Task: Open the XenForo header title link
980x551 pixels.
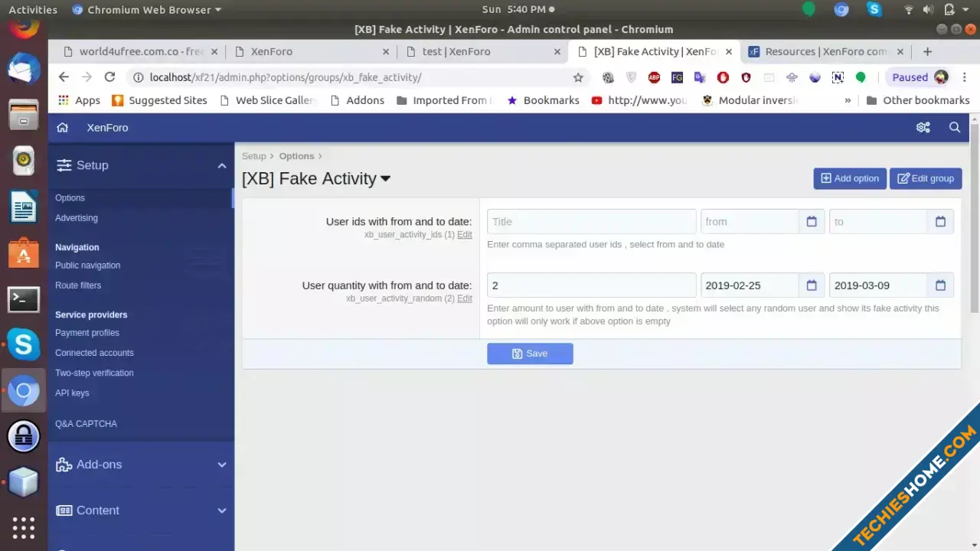Action: coord(107,128)
